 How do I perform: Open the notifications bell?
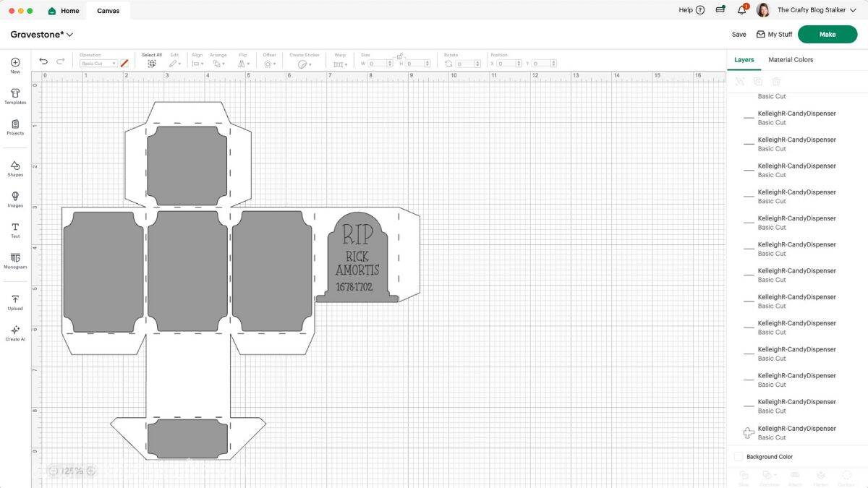click(x=741, y=10)
